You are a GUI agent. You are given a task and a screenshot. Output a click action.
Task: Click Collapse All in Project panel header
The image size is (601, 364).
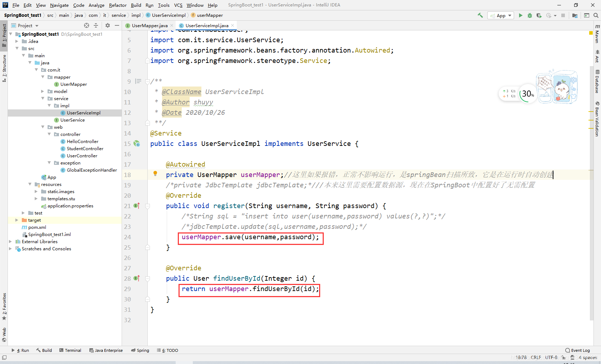click(x=96, y=25)
